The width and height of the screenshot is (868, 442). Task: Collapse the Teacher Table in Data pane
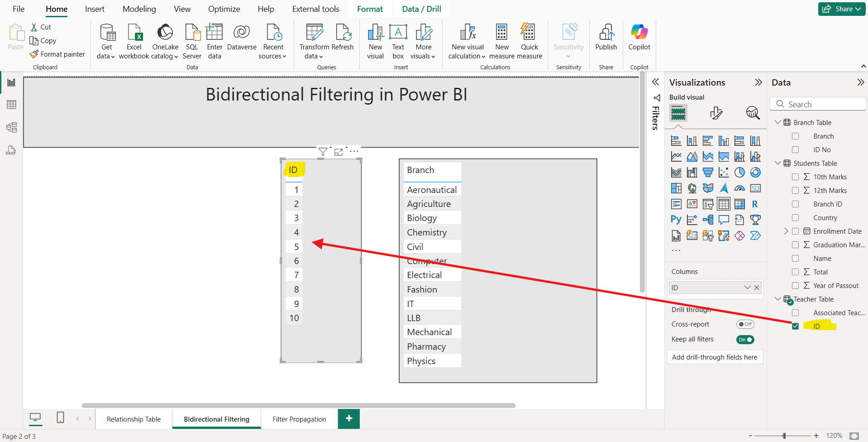click(x=778, y=299)
